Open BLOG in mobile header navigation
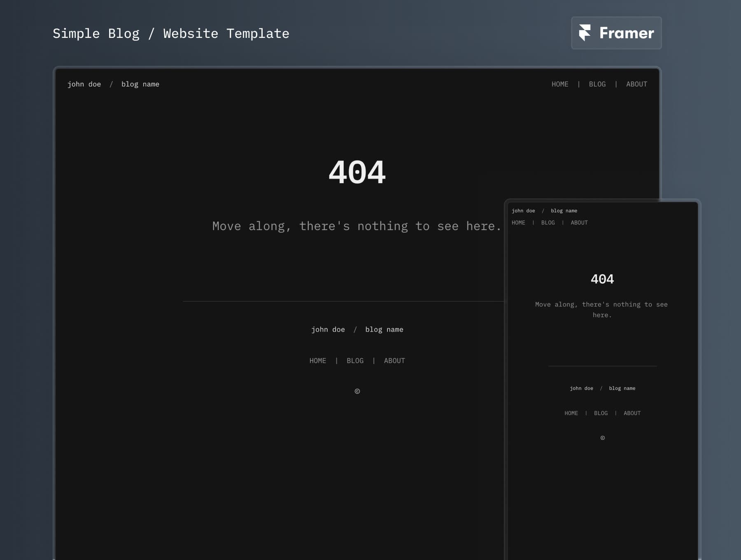This screenshot has height=560, width=741. [x=548, y=223]
